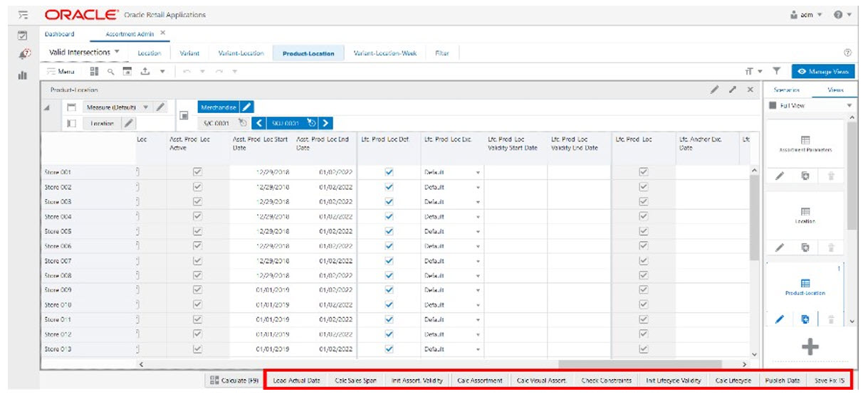Switch to the Variant-Location-Week tab
868x399 pixels.
(385, 53)
